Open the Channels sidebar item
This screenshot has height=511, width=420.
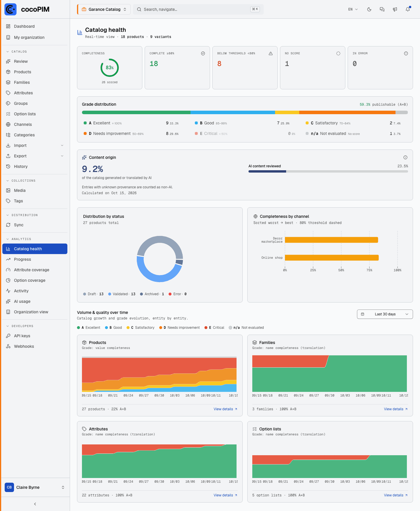pos(35,124)
